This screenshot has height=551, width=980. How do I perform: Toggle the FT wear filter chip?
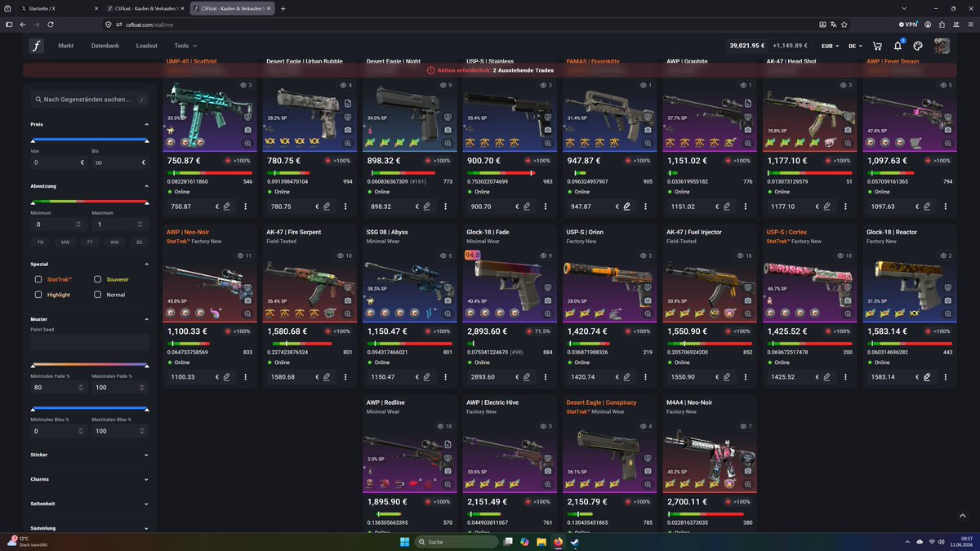pyautogui.click(x=90, y=242)
